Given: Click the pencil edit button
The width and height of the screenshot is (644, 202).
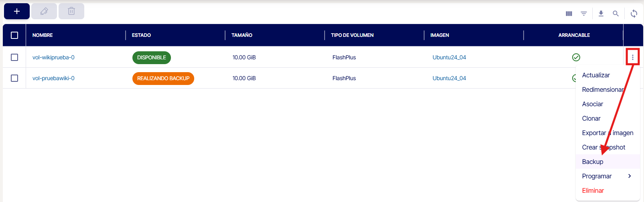Looking at the screenshot, I should (x=44, y=11).
